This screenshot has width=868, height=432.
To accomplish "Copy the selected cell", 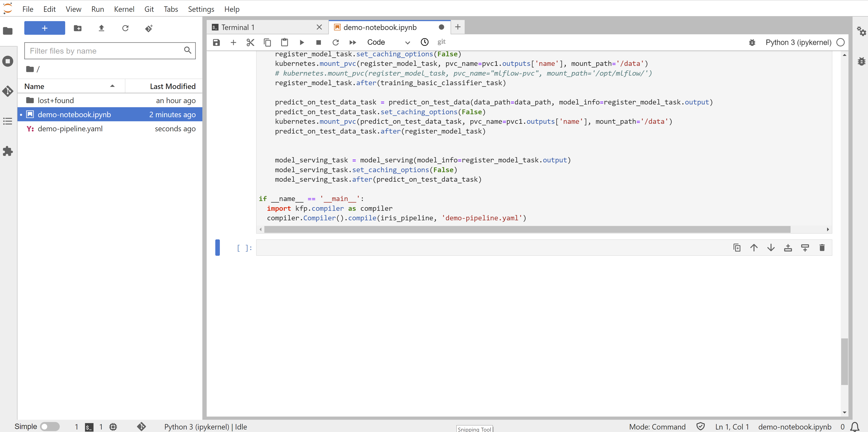I will 267,42.
